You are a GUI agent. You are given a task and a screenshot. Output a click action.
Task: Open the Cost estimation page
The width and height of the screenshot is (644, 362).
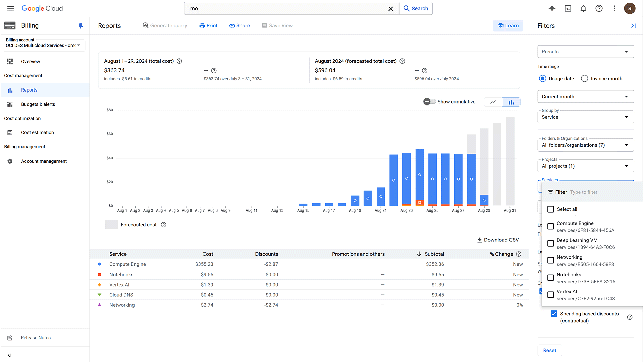coord(37,132)
